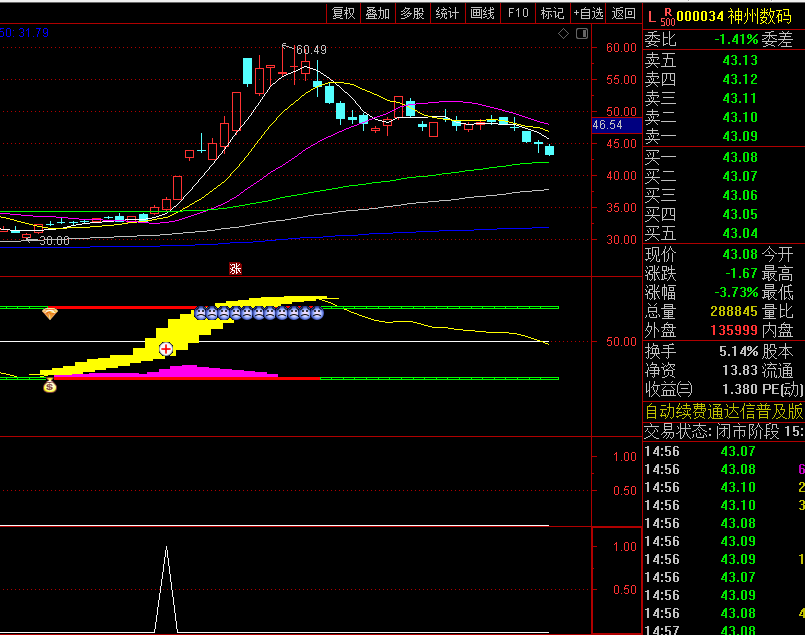Open the 统计 statistics menu
Viewport: 805px width, 635px height.
click(x=447, y=13)
